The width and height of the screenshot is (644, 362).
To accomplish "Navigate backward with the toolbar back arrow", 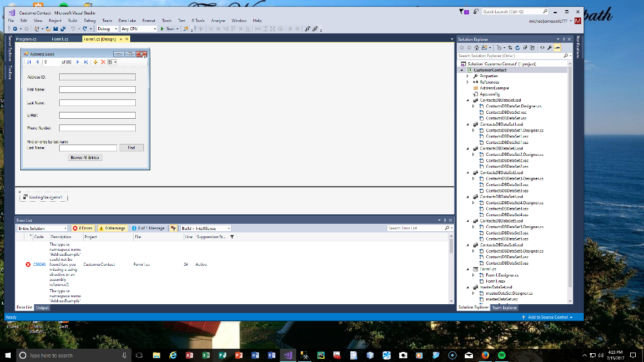I will [x=15, y=29].
